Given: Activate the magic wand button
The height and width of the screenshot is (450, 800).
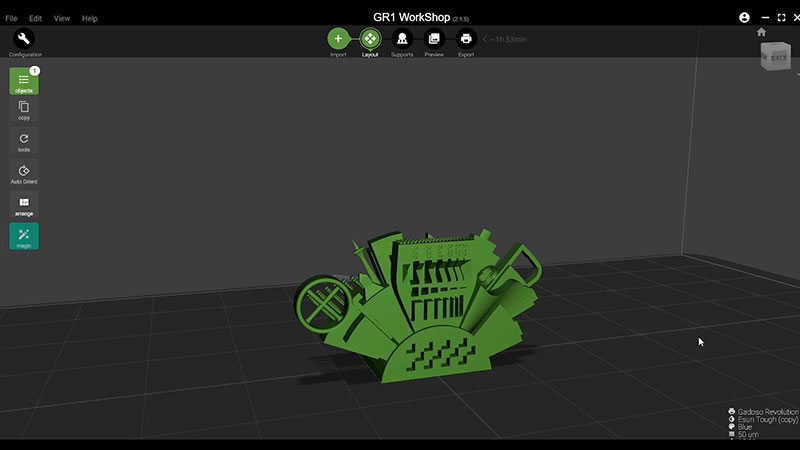Looking at the screenshot, I should click(24, 236).
